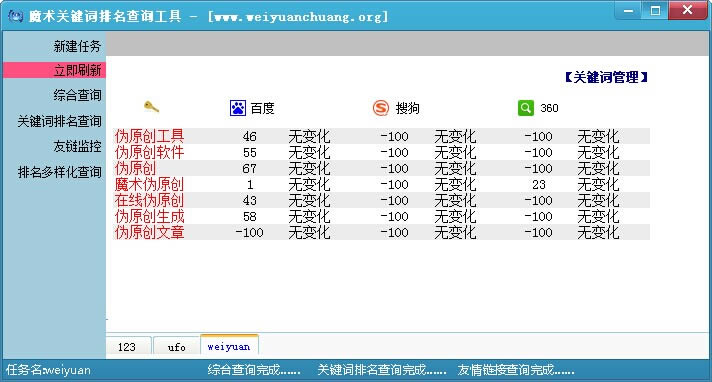This screenshot has width=712, height=382.
Task: Click Baidu rank -100 for 伪原创文章
Action: coord(249,233)
